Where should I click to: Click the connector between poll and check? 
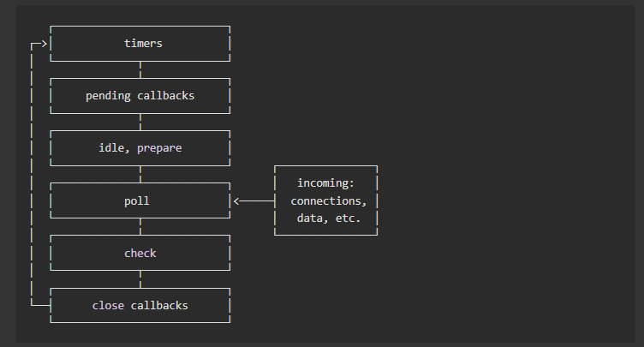pyautogui.click(x=140, y=227)
